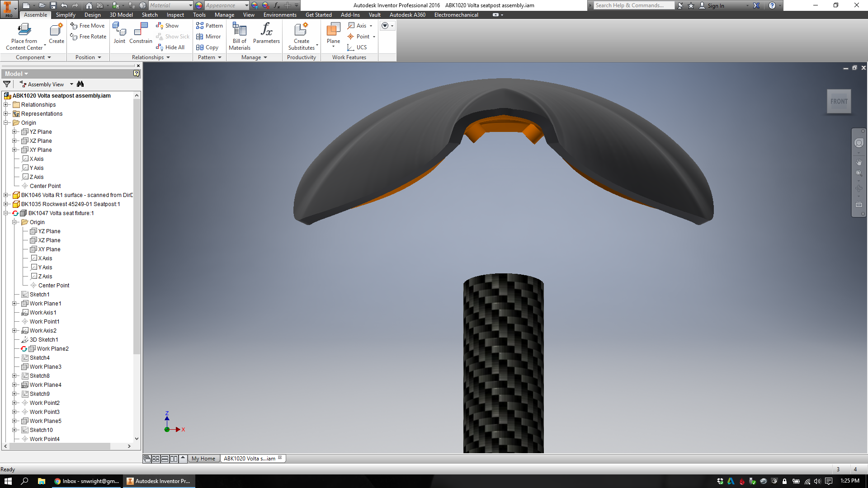Click the Autodesk Exchange X icon
The height and width of the screenshot is (488, 868).
click(x=756, y=5)
